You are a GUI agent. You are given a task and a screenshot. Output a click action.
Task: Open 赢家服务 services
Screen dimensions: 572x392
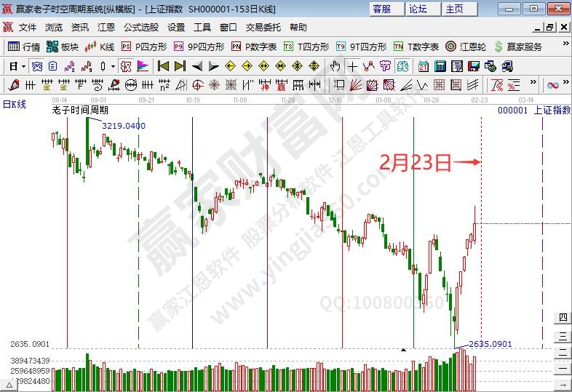pos(518,47)
